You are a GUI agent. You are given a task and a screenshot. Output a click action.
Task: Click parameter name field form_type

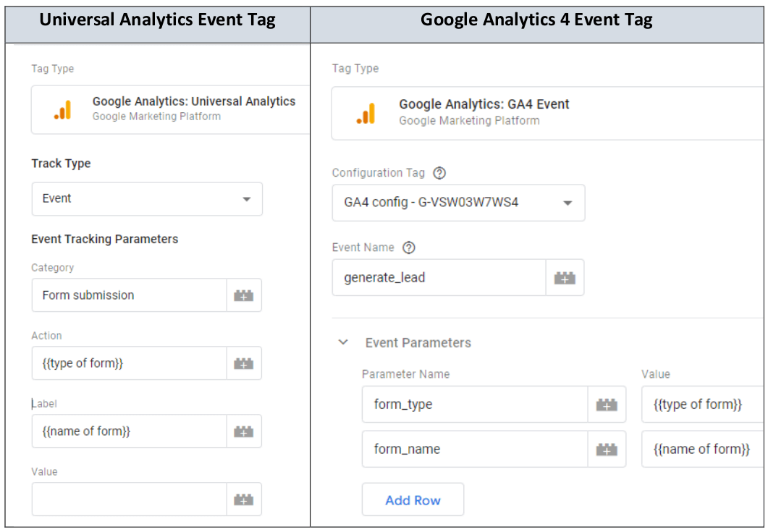(x=475, y=405)
